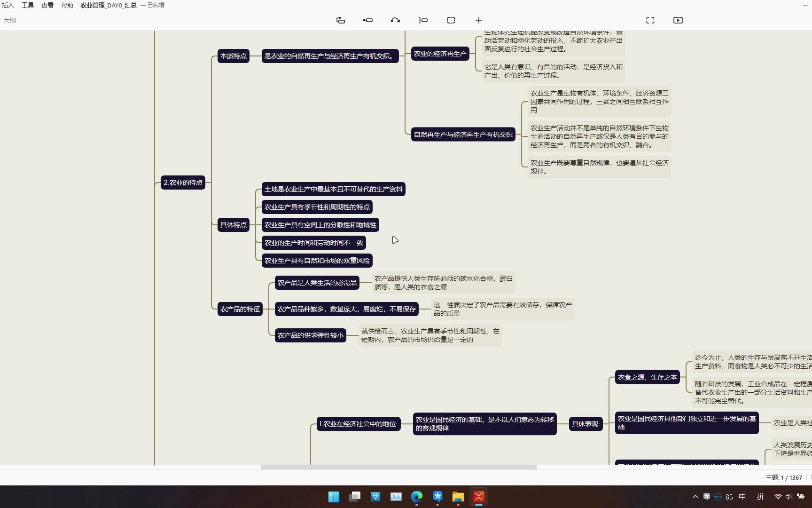The width and height of the screenshot is (812, 508).
Task: Click note 迄今为止，人类的生存与发展离不开
Action: pos(752,362)
